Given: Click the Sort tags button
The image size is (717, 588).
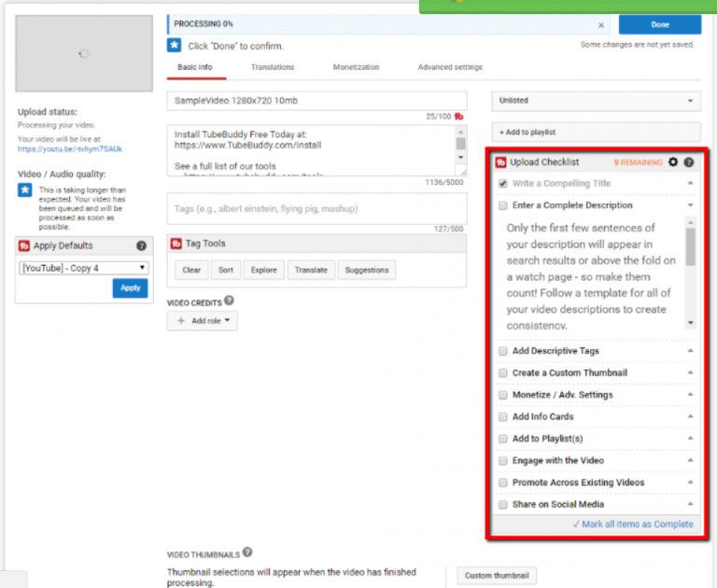Looking at the screenshot, I should pyautogui.click(x=226, y=270).
